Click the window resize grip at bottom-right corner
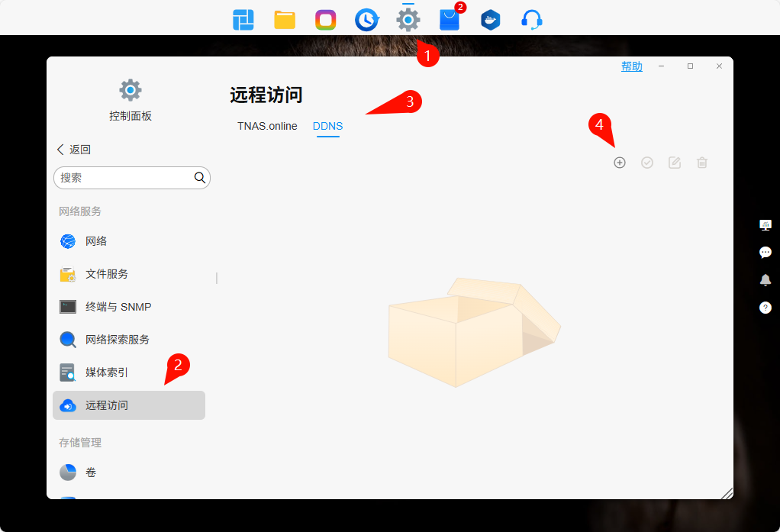780x532 pixels. point(727,493)
